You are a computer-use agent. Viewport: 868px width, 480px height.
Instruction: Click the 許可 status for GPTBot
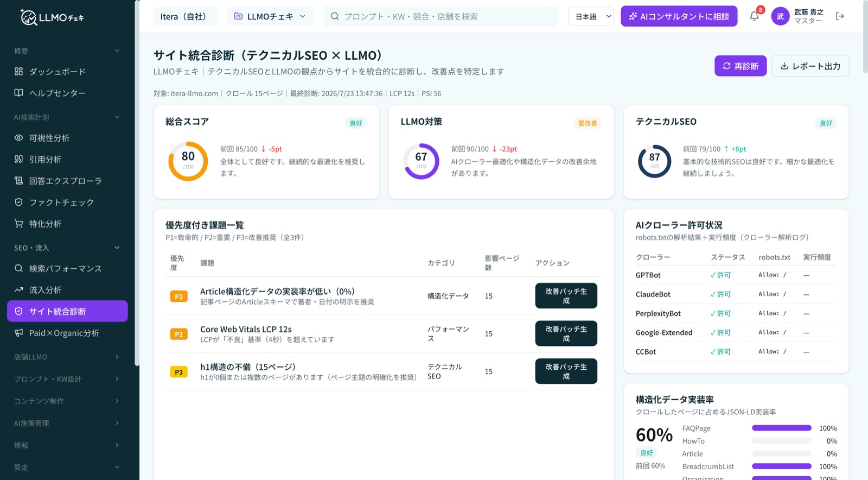click(x=720, y=275)
